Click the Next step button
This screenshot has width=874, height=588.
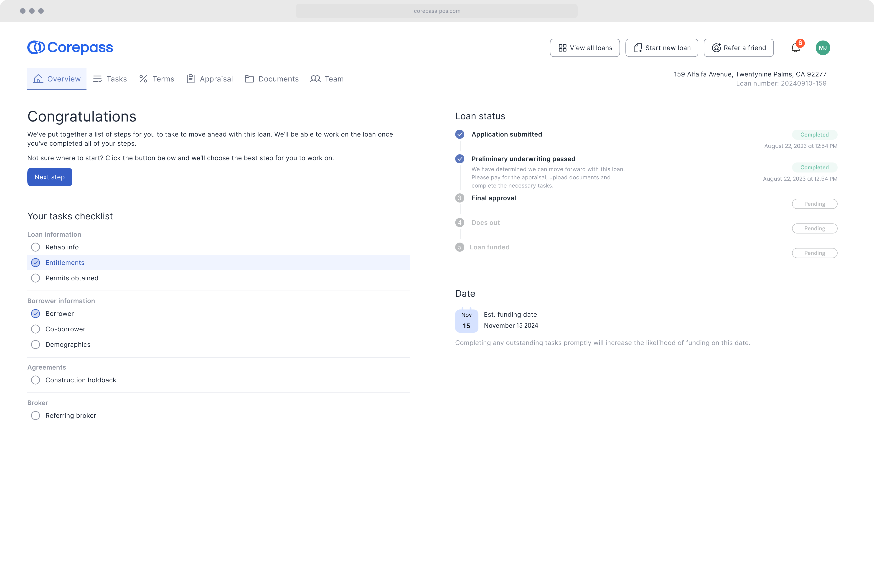coord(50,177)
